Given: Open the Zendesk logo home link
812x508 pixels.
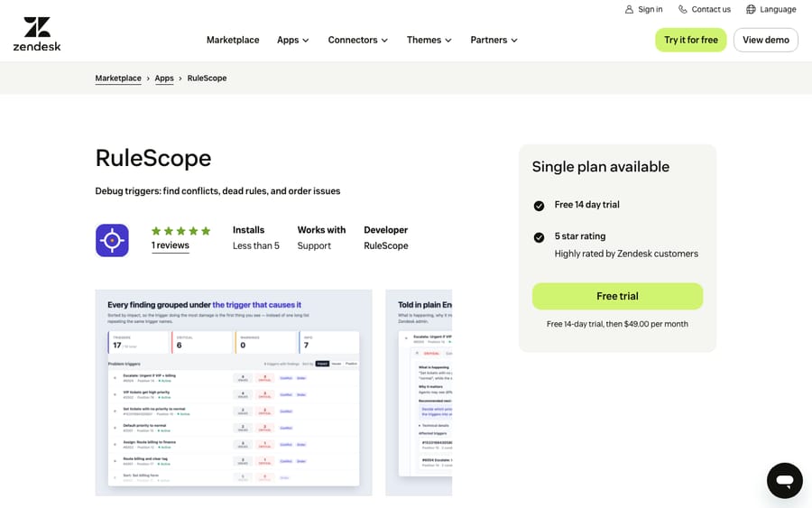Looking at the screenshot, I should 37,34.
